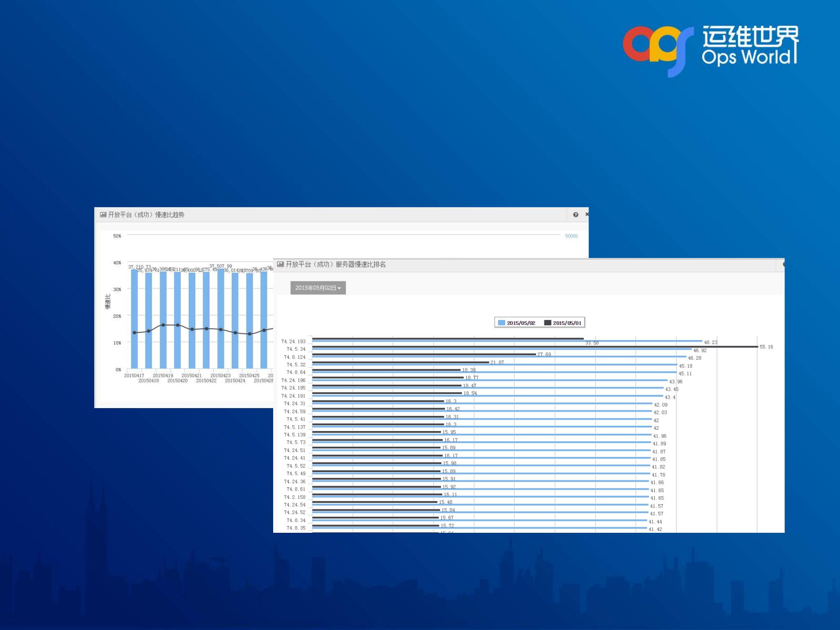This screenshot has width=840, height=630.
Task: Click the chart icon beside 慢速比趋势 title
Action: [103, 215]
